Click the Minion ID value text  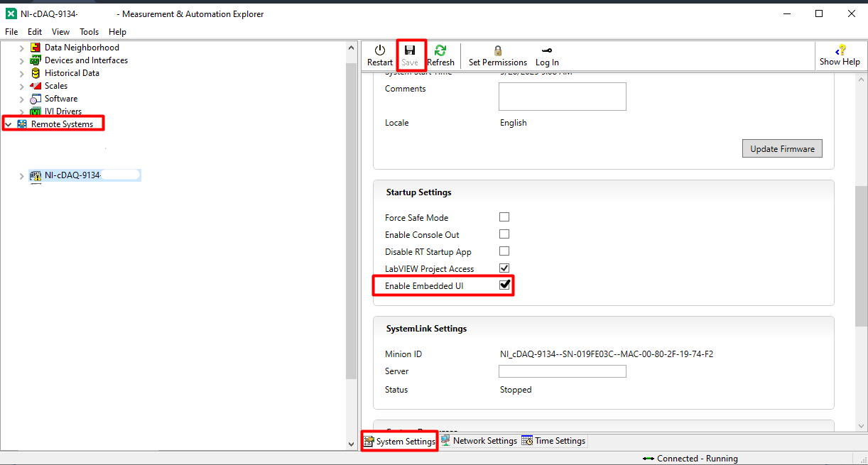[607, 354]
